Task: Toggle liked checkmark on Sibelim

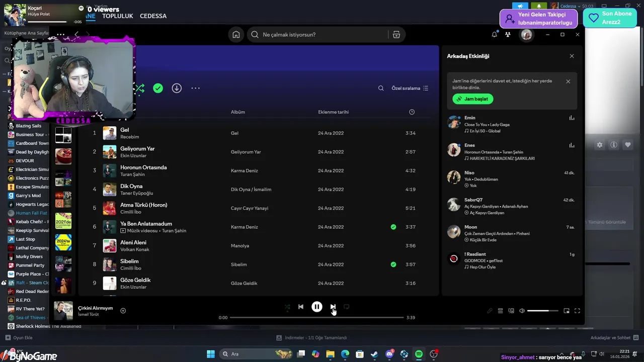Action: 393,264
